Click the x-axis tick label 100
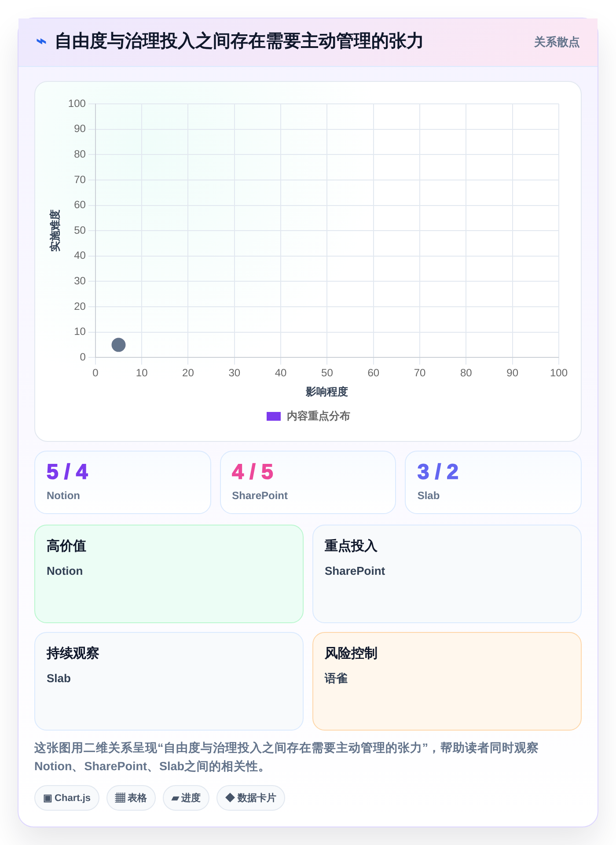The image size is (616, 845). (x=559, y=373)
